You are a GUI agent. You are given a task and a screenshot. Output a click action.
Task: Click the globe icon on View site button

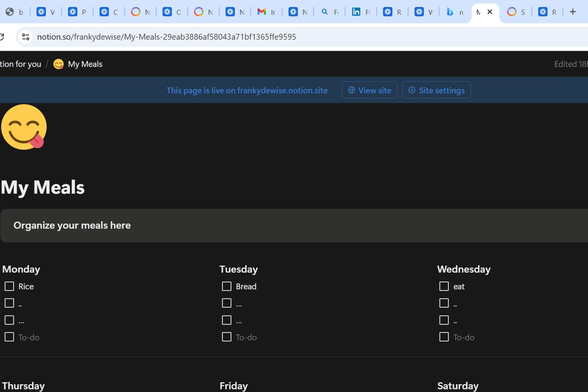point(351,90)
